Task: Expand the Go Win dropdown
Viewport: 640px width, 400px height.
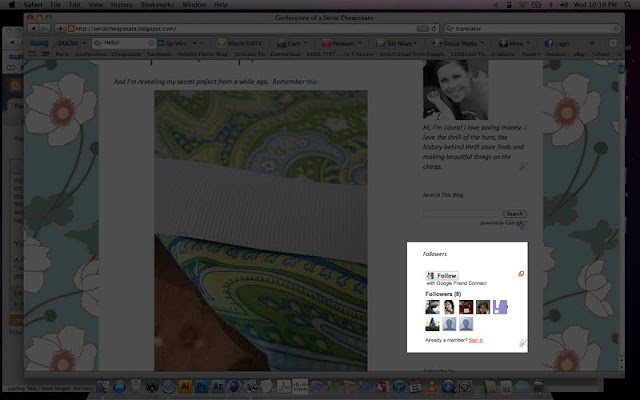Action: tap(194, 43)
